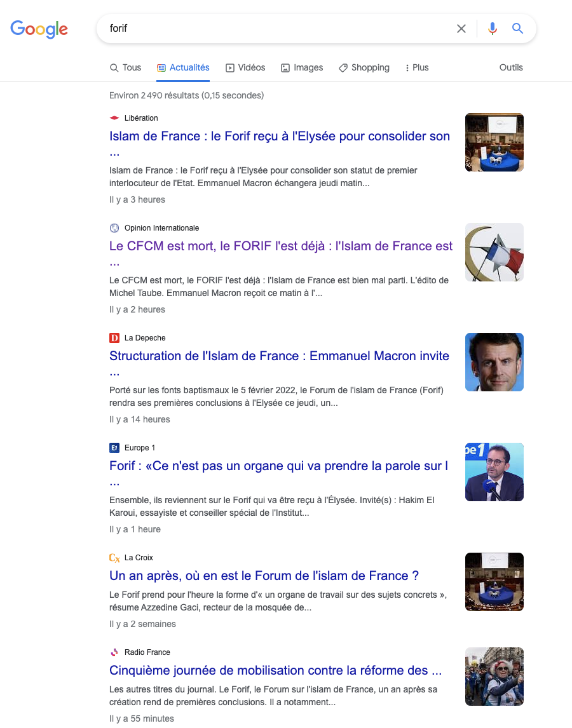The height and width of the screenshot is (728, 572).
Task: Click the Macron portrait thumbnail
Action: (494, 362)
